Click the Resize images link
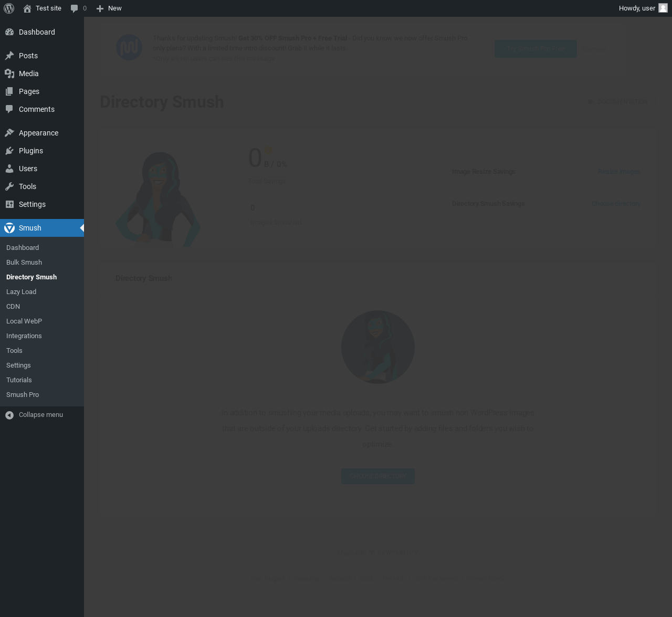The image size is (672, 617). pyautogui.click(x=619, y=172)
